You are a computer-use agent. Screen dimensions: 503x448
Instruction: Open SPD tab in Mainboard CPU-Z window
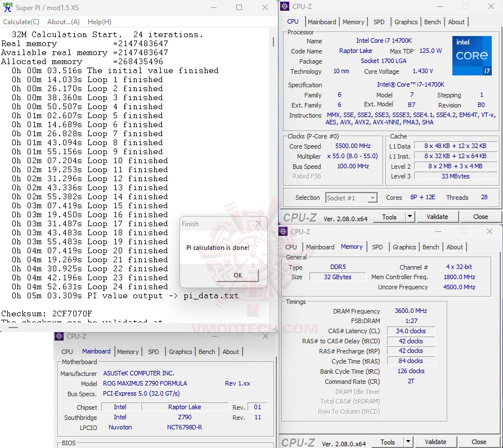(x=154, y=352)
